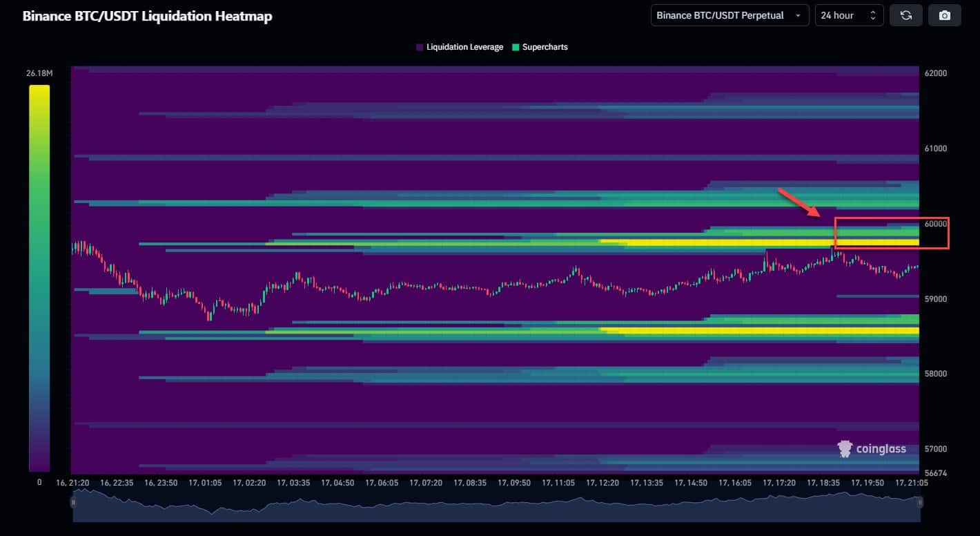Viewport: 980px width, 536px height.
Task: Click the liquidation color scale gradient bar
Action: [39, 278]
